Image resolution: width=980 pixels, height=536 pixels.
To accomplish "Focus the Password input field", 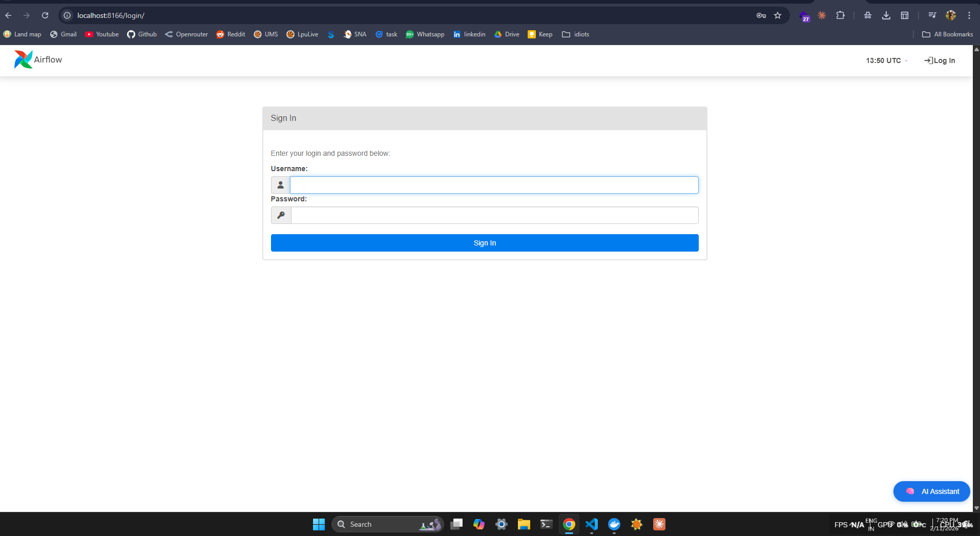I will point(494,215).
